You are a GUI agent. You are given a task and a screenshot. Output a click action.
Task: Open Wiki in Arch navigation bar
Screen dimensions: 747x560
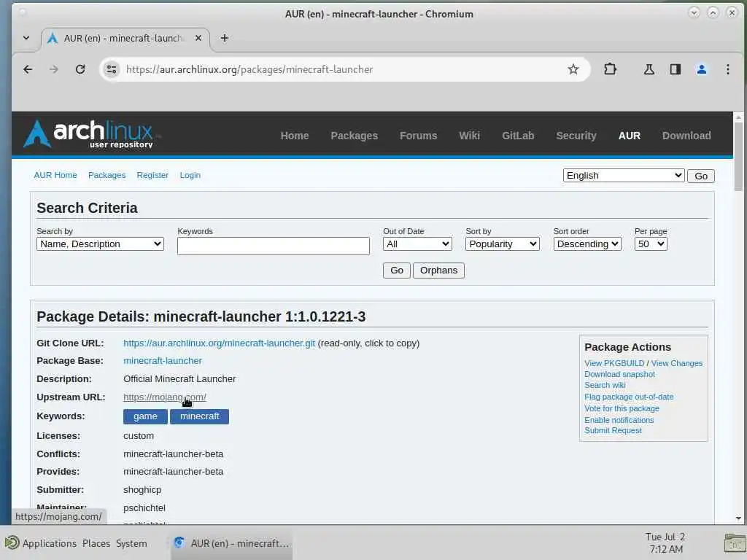point(469,136)
